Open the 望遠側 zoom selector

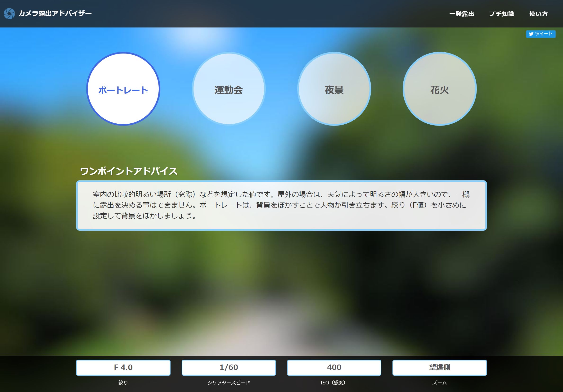point(439,367)
